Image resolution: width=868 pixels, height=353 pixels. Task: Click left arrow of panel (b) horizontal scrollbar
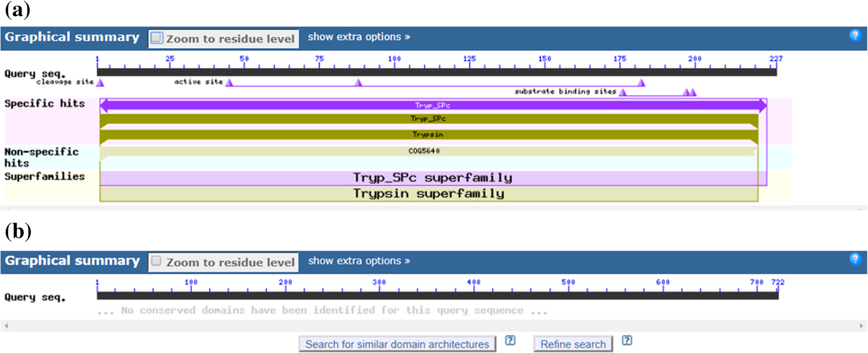pos(6,326)
